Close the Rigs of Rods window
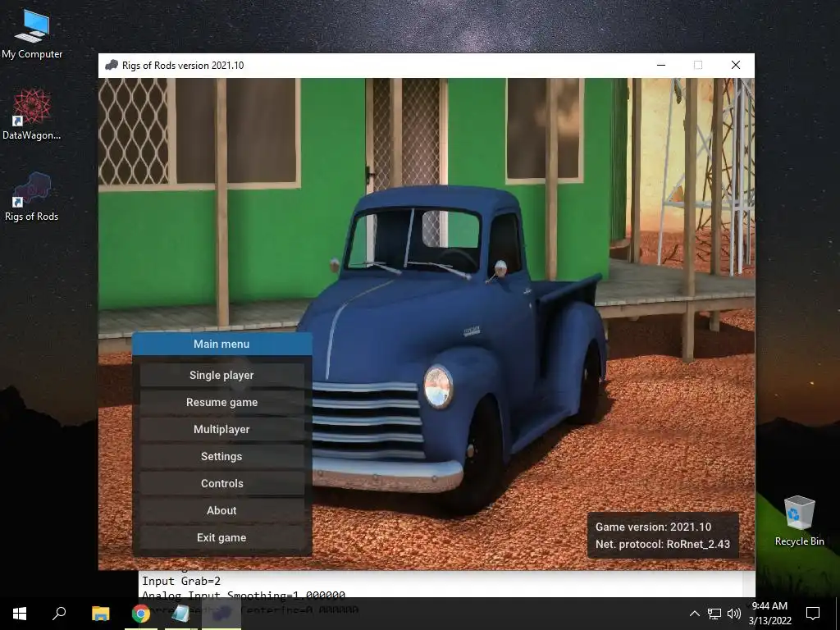The image size is (840, 630). pos(736,66)
